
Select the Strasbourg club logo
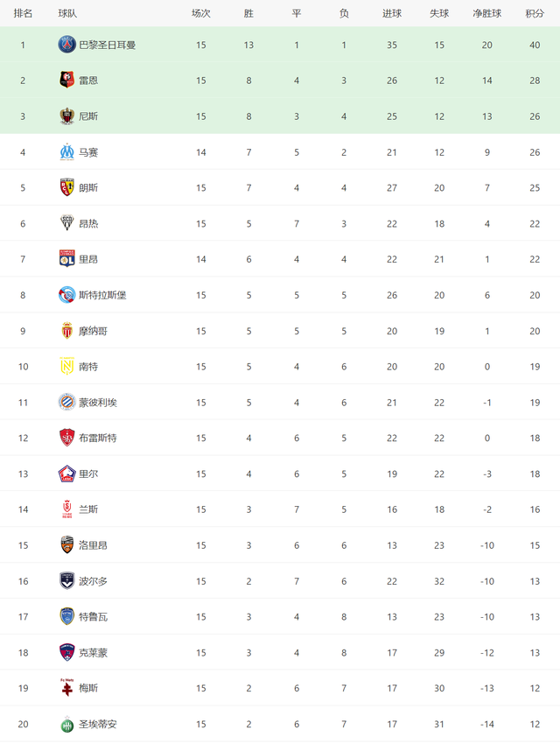[x=66, y=295]
